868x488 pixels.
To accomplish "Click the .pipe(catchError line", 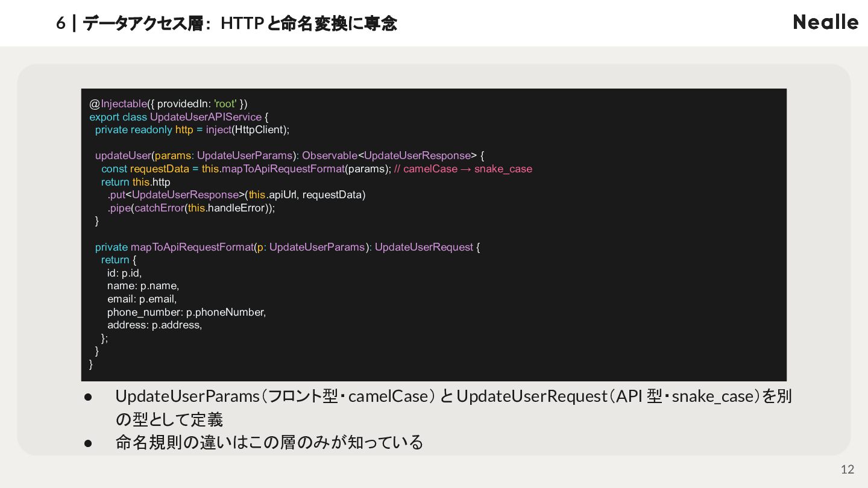I will click(191, 208).
